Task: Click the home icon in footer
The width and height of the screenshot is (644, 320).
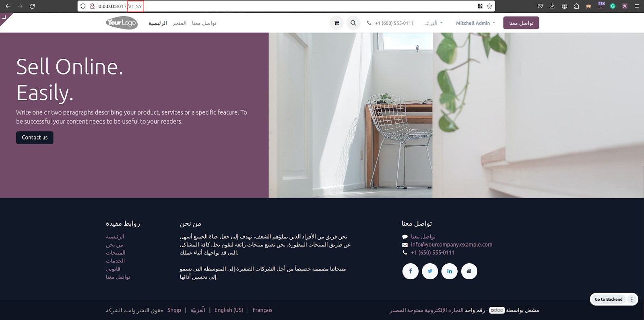Action: [x=469, y=271]
